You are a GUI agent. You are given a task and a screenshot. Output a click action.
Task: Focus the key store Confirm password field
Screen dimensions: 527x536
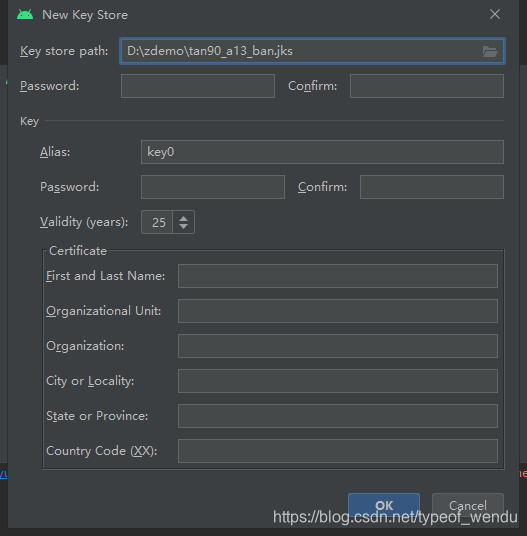[427, 86]
